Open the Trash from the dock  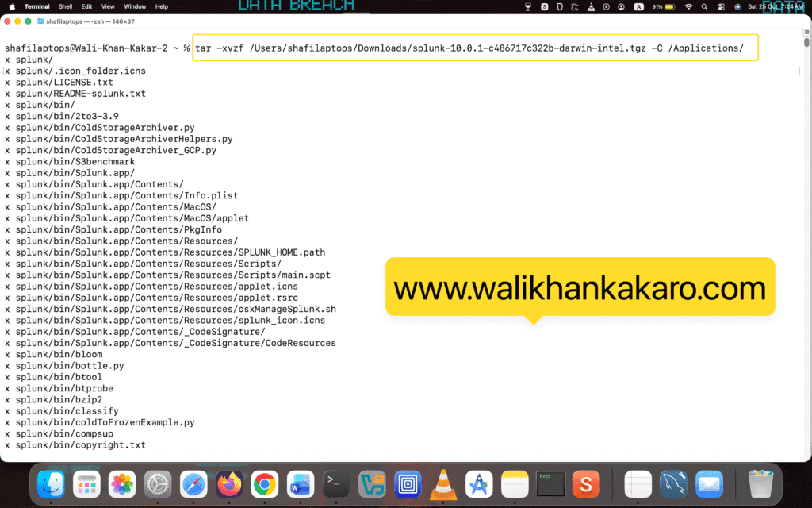coord(760,484)
